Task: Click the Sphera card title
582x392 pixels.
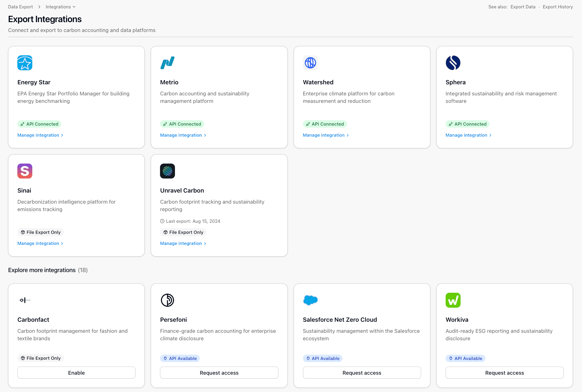Action: click(x=455, y=82)
